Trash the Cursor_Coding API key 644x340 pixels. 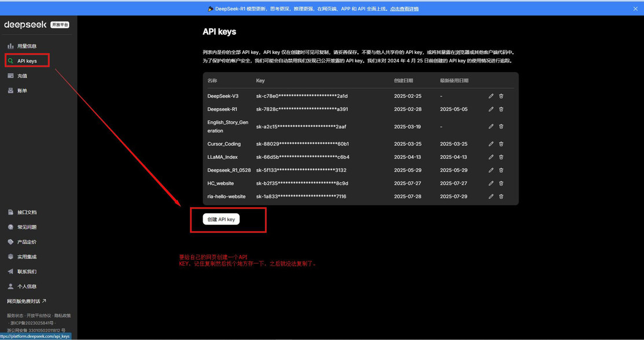tap(501, 144)
